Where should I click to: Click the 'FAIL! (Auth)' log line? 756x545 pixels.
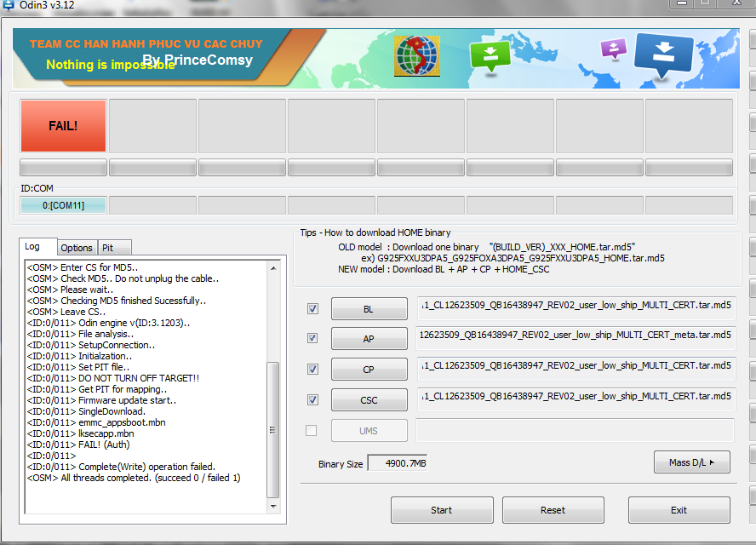click(x=78, y=445)
